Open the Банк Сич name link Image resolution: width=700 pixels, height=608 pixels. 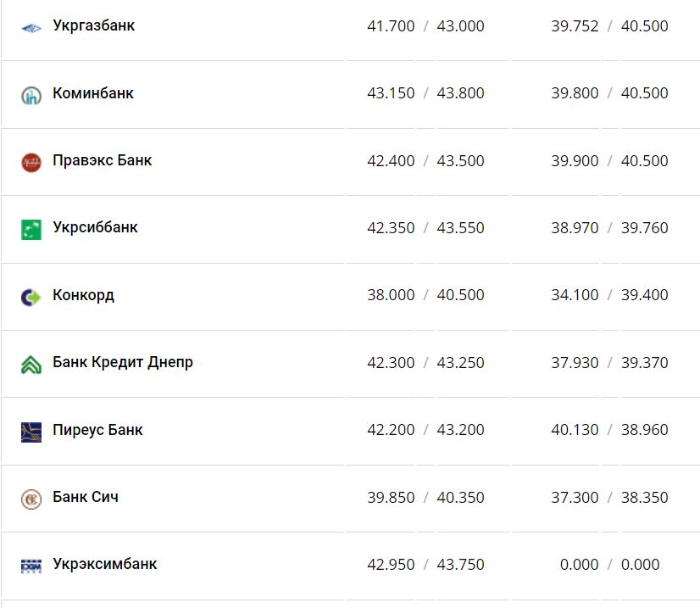click(85, 497)
